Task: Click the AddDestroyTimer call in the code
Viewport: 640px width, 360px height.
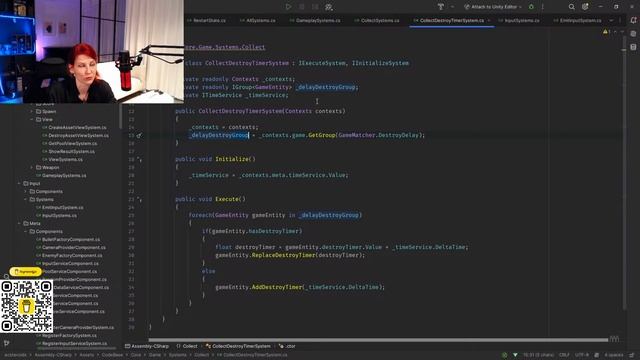Action: tap(277, 287)
